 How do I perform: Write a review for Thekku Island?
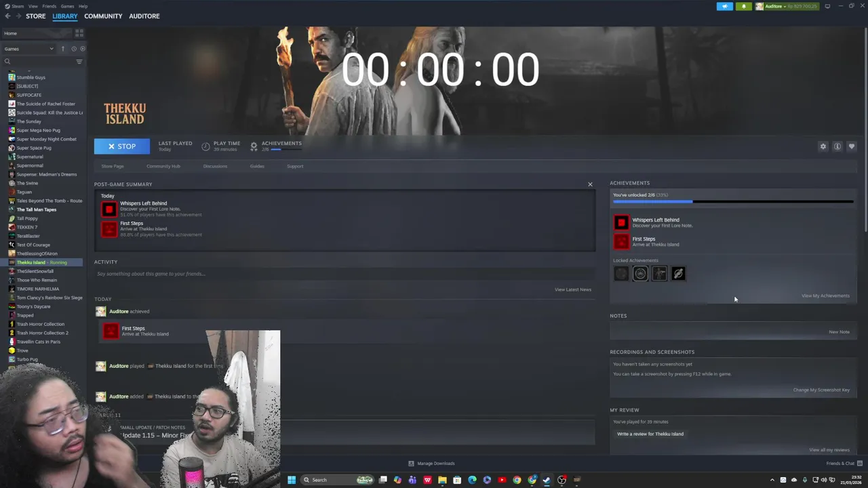pos(650,434)
